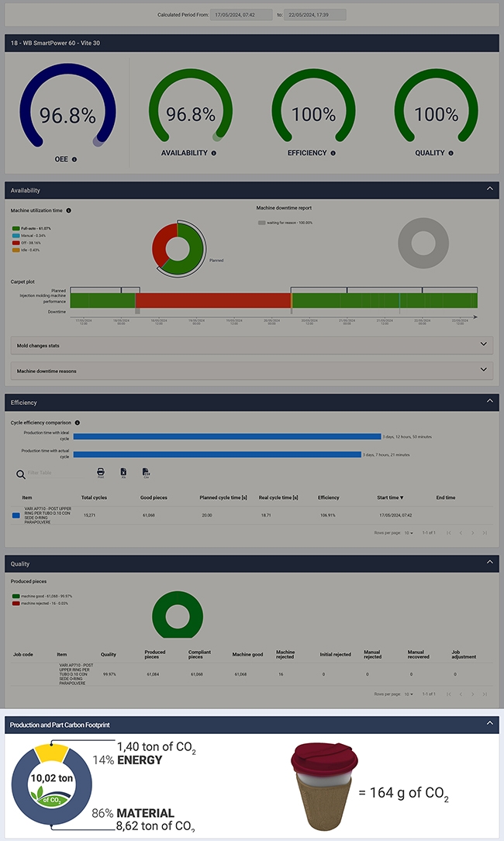Viewport: 504px width, 841px height.
Task: Toggle Full-auto legend entry in utilization chart
Action: [32, 228]
